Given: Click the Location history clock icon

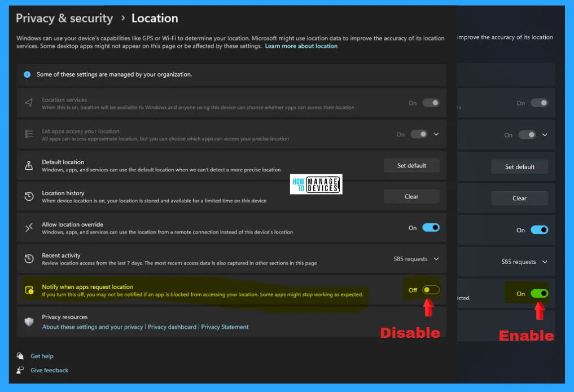Looking at the screenshot, I should (29, 197).
